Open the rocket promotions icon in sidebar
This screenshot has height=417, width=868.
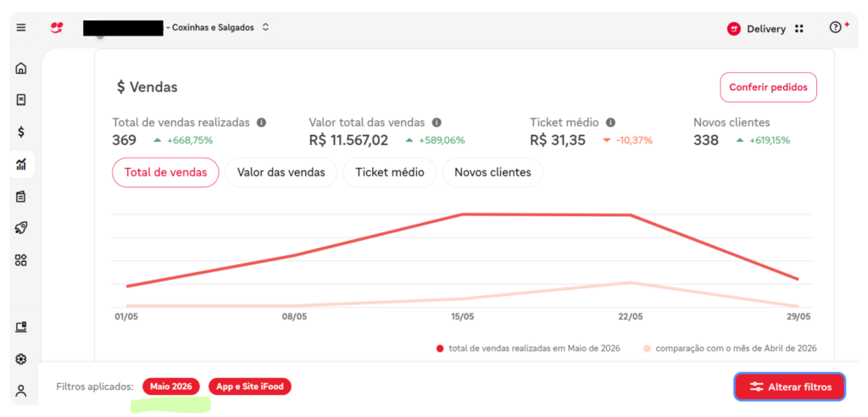point(21,228)
